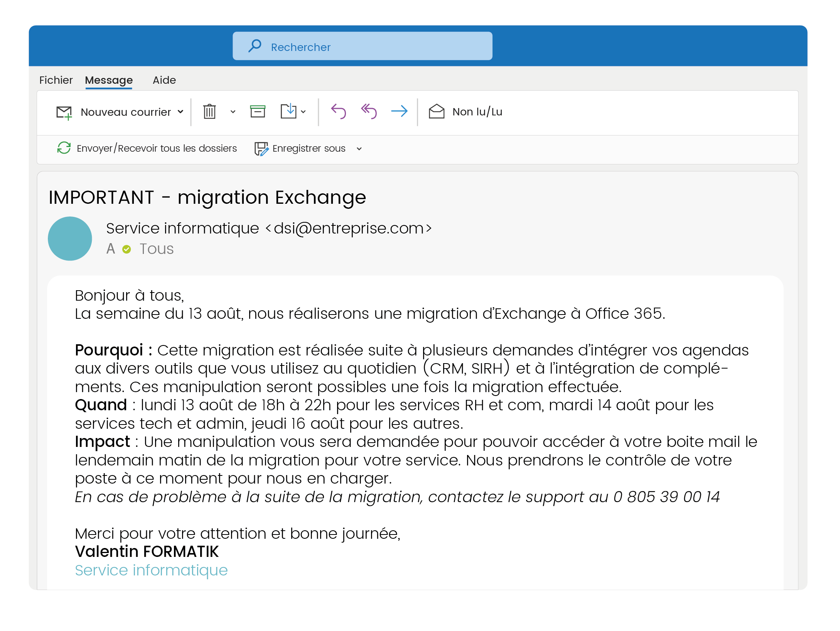The image size is (840, 631).
Task: Archive the message with the archive icon
Action: coord(258,112)
